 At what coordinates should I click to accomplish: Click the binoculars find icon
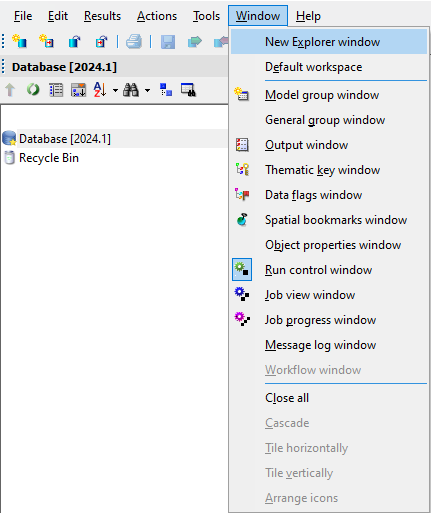[x=131, y=90]
